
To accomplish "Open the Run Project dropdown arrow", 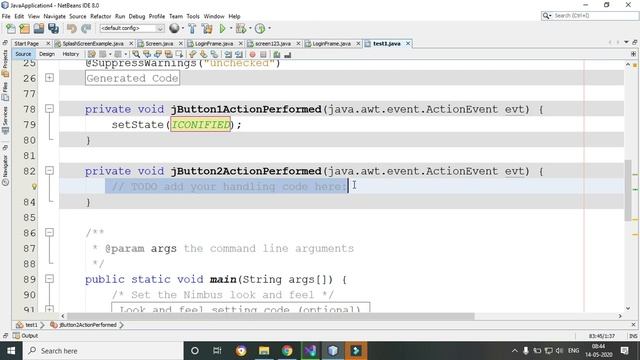I will coord(231,29).
